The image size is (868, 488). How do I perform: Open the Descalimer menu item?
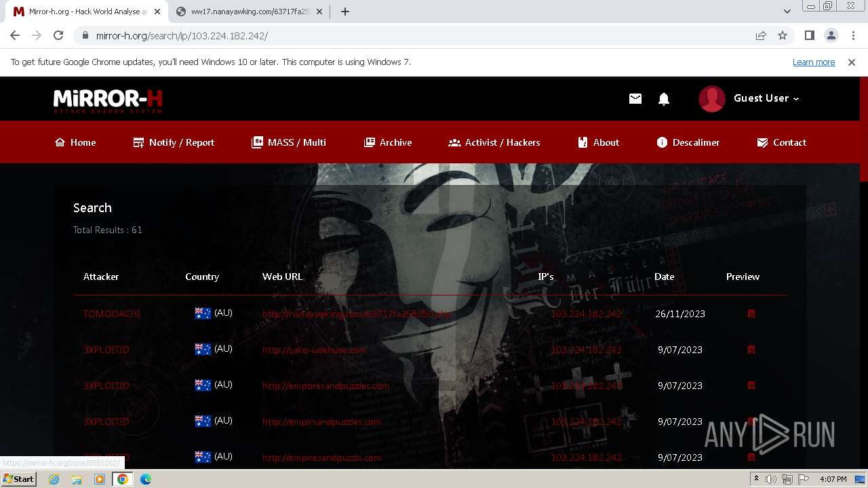tap(688, 142)
